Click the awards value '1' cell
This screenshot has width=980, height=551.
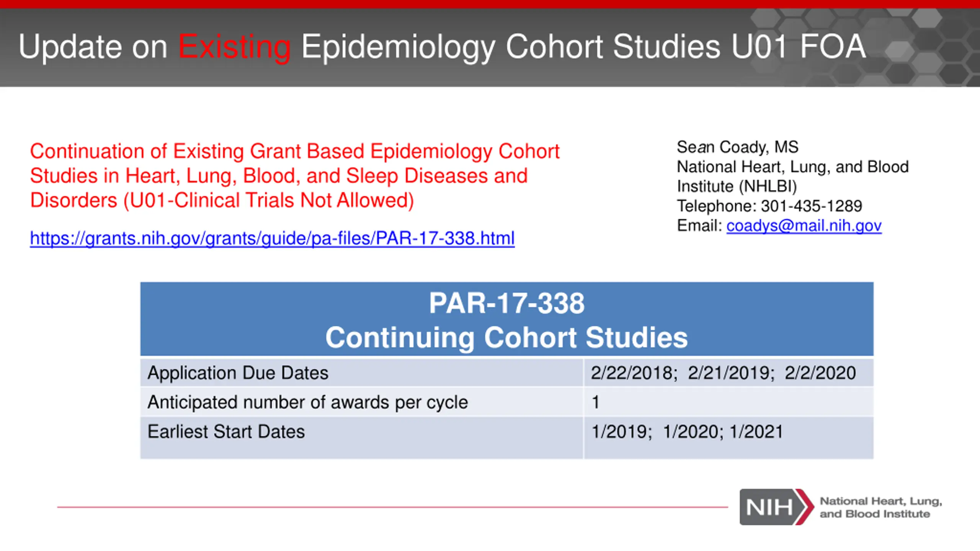(x=729, y=402)
